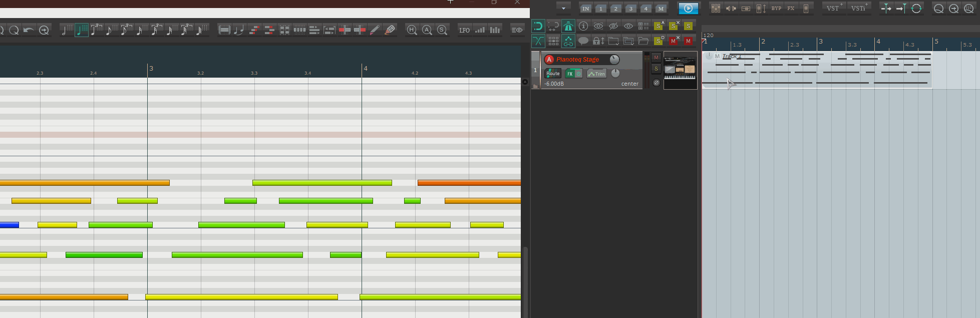The width and height of the screenshot is (980, 318).
Task: Toggle FX bypass power button on track
Action: [x=578, y=74]
